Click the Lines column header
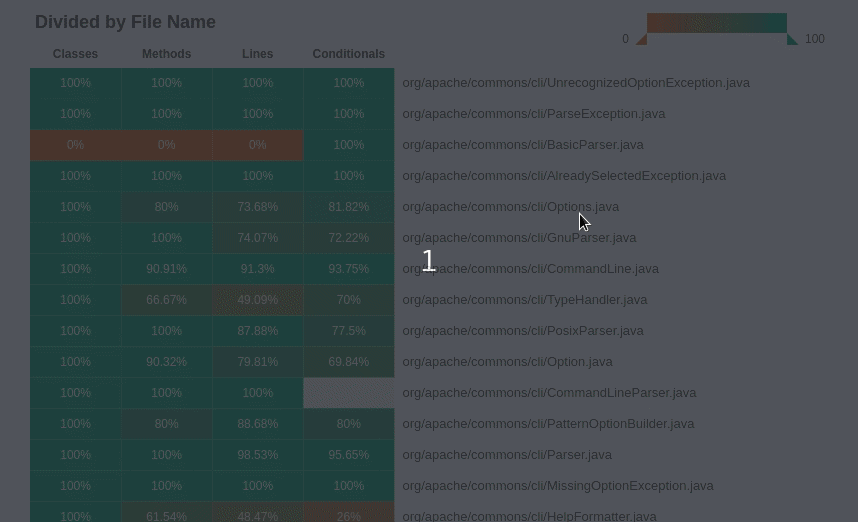 coord(257,54)
